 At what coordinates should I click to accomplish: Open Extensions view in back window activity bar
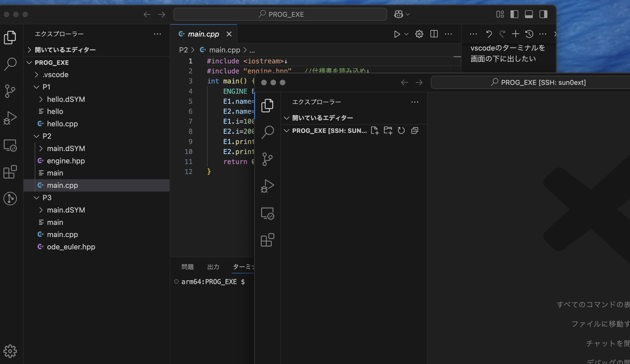10,172
